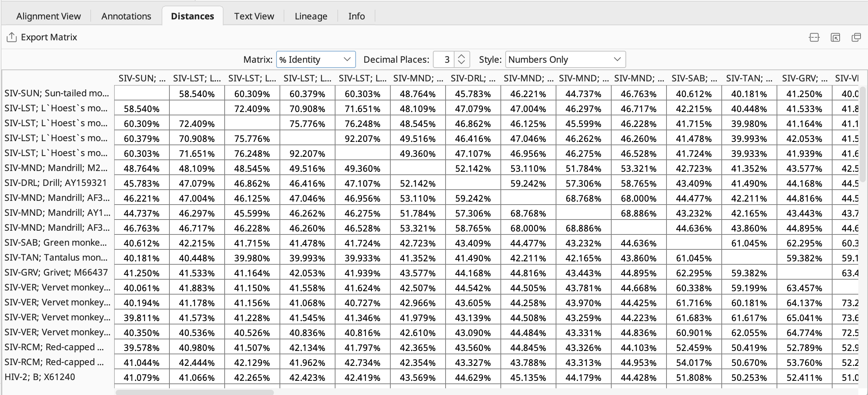868x395 pixels.
Task: Select the 92.207% cell in the matrix
Action: 362,139
